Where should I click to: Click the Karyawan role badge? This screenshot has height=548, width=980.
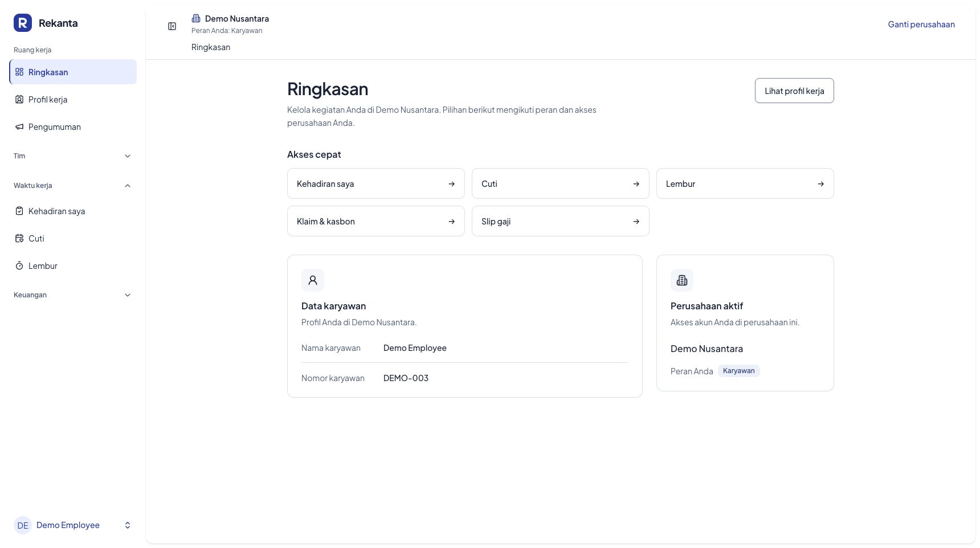click(738, 371)
